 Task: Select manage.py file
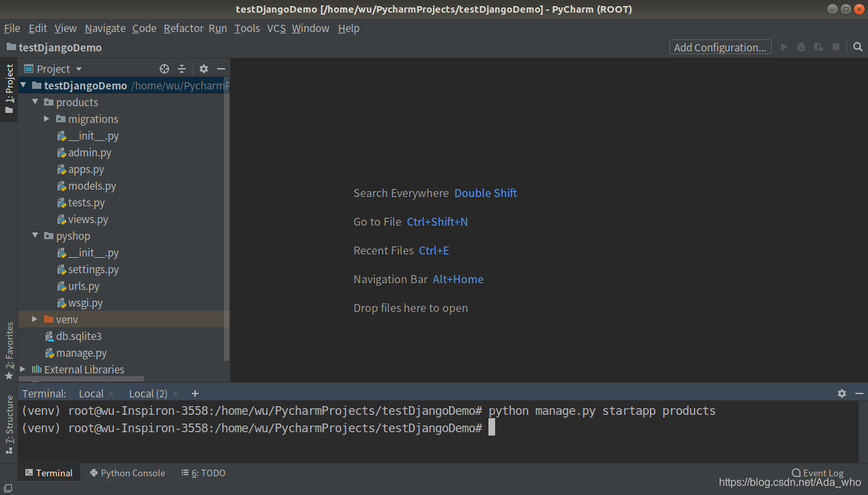[x=76, y=353]
